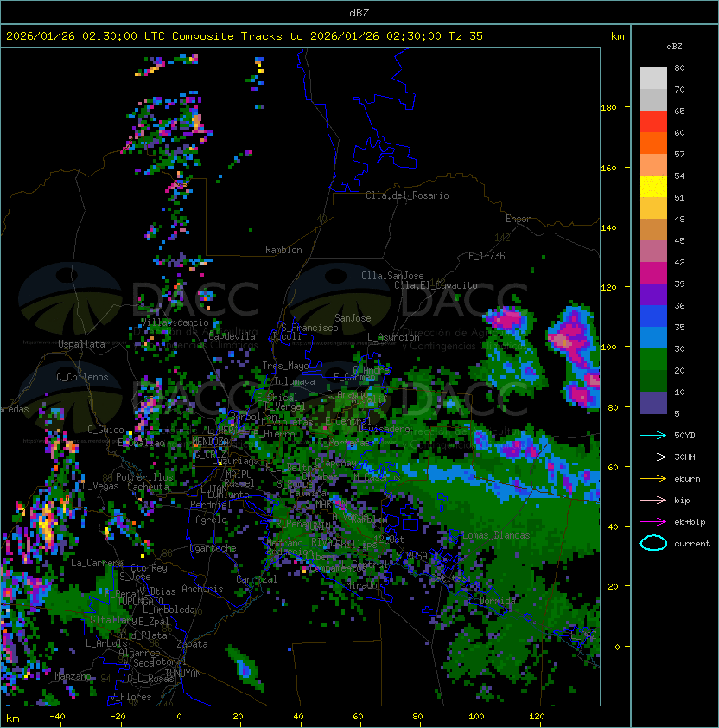
Task: Click the 'MENDOZA' city label
Action: pyautogui.click(x=210, y=441)
